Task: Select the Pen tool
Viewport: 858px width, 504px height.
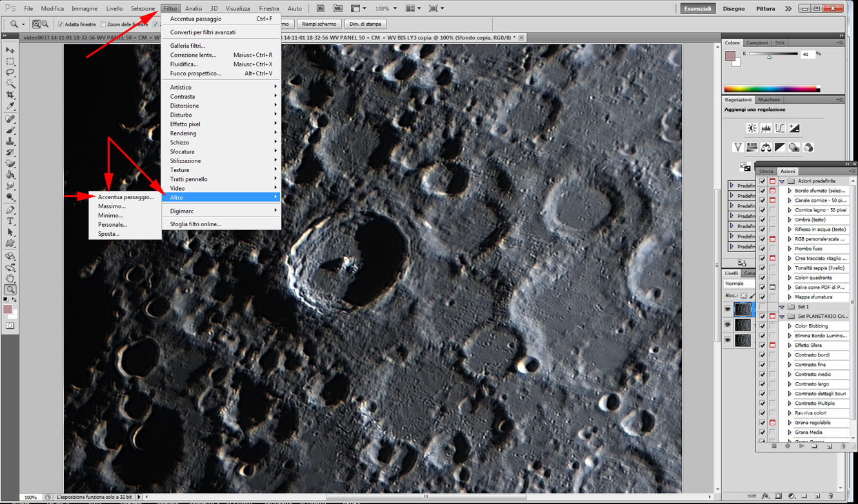Action: [x=10, y=210]
